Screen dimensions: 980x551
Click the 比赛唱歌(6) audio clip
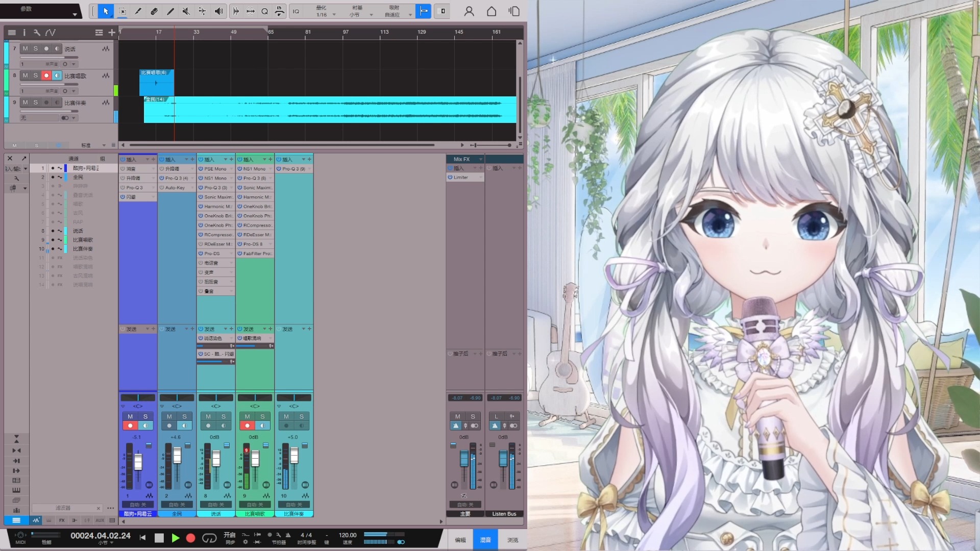coord(157,83)
